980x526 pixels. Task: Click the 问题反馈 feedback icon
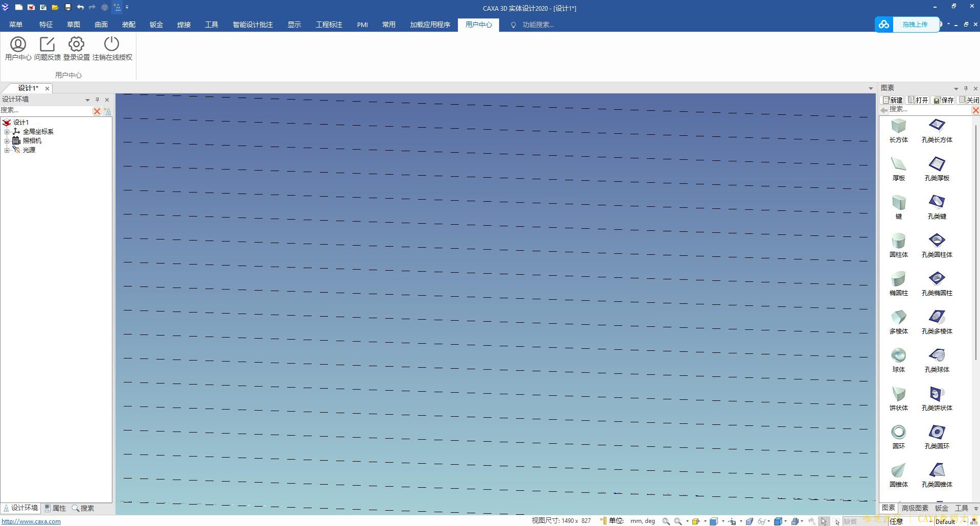(x=47, y=45)
